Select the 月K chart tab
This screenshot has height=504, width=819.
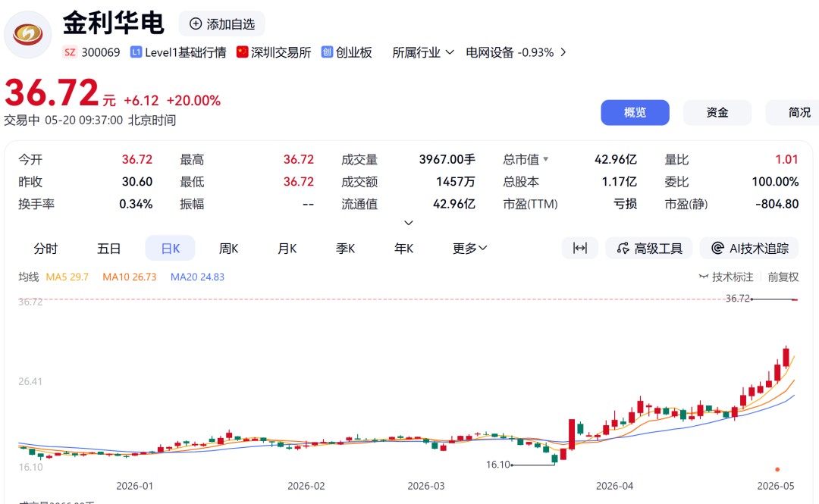click(x=287, y=248)
